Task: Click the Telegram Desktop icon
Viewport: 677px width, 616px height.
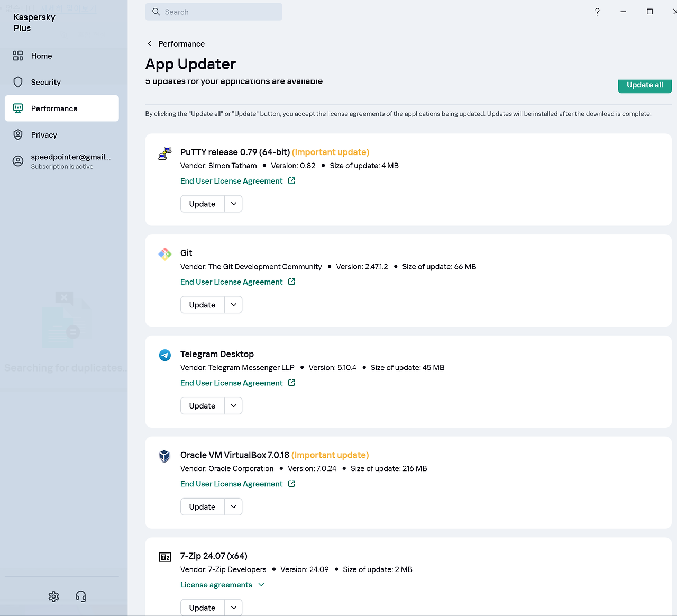Action: [x=165, y=355]
